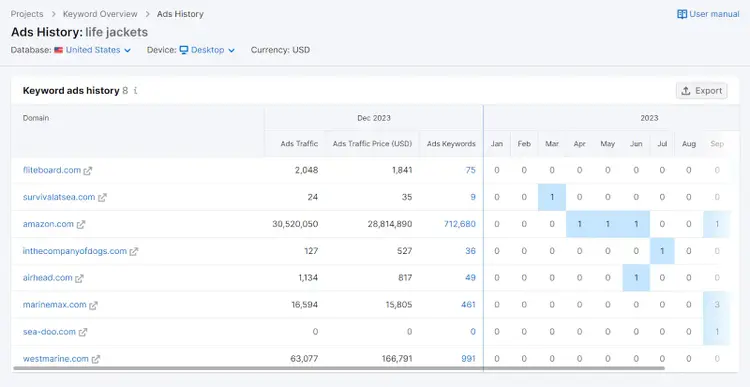Open the Desktop device dropdown
750x387 pixels.
pyautogui.click(x=212, y=50)
